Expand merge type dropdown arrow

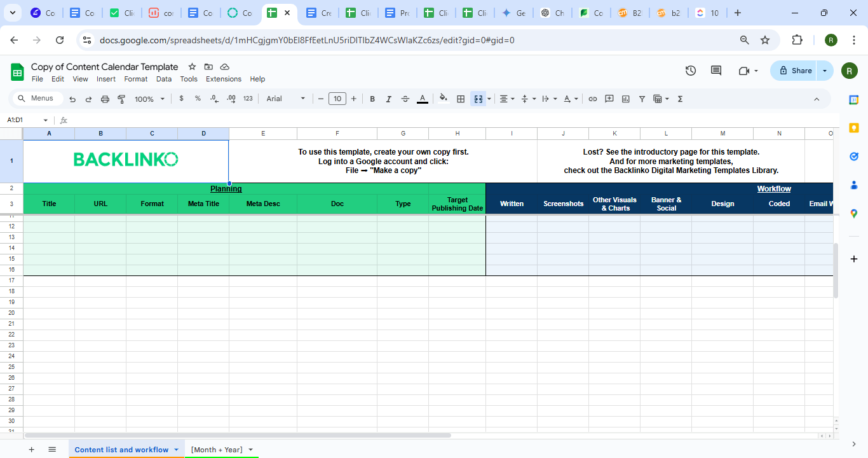pyautogui.click(x=489, y=99)
